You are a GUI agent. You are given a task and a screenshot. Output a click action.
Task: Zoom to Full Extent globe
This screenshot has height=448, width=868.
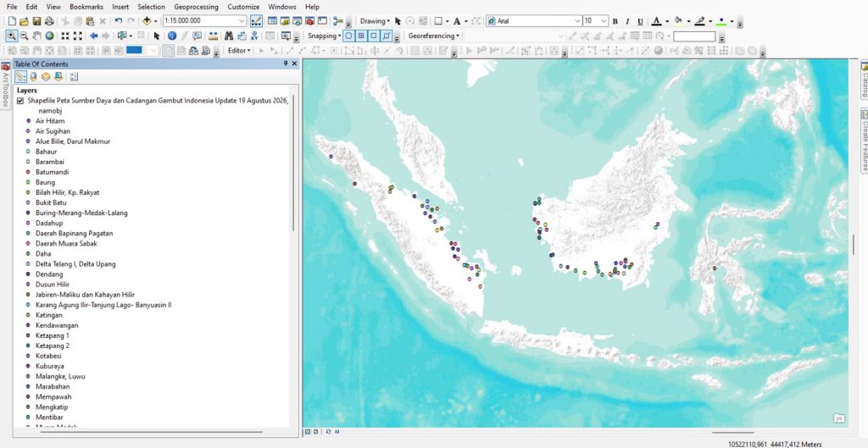[49, 36]
